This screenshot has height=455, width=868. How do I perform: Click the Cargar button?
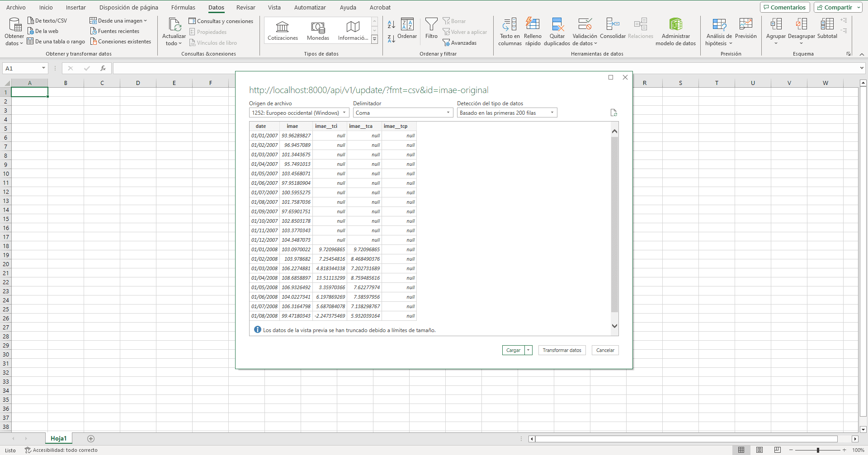(x=513, y=350)
